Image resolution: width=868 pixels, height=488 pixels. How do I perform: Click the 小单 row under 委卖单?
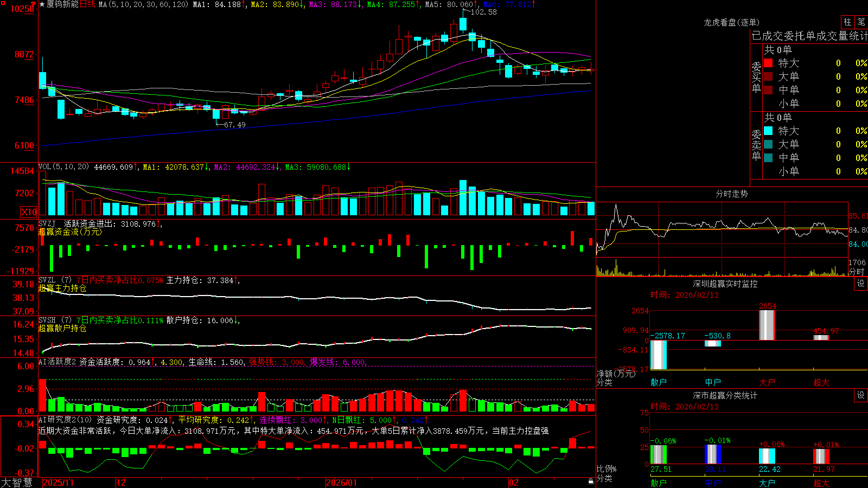click(x=815, y=171)
